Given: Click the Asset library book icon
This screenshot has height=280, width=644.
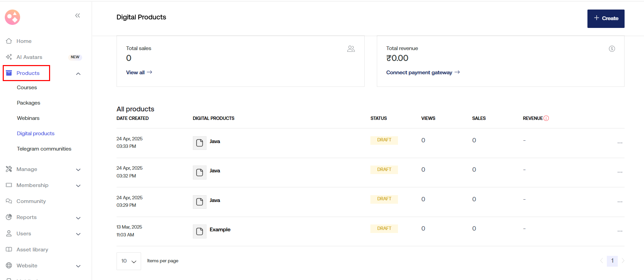Looking at the screenshot, I should [9, 250].
